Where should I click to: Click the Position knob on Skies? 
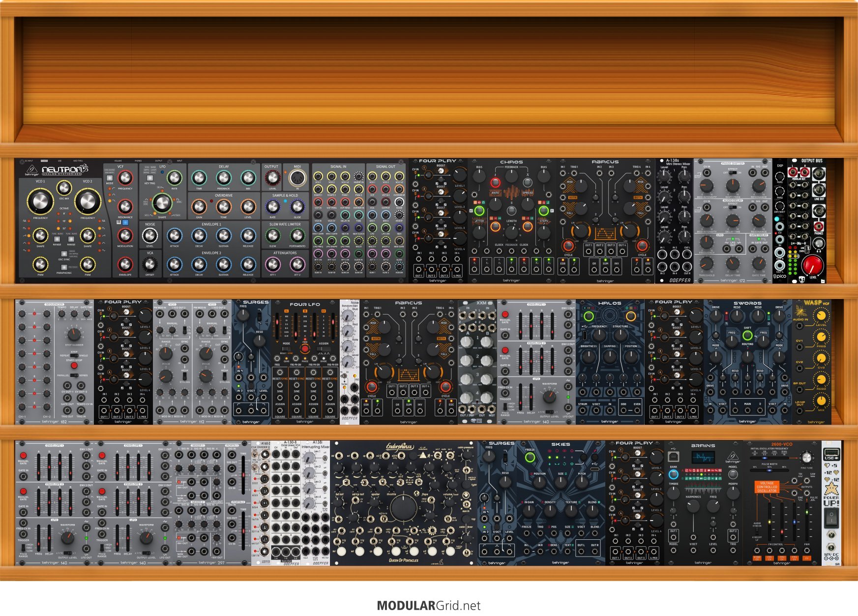[x=539, y=483]
